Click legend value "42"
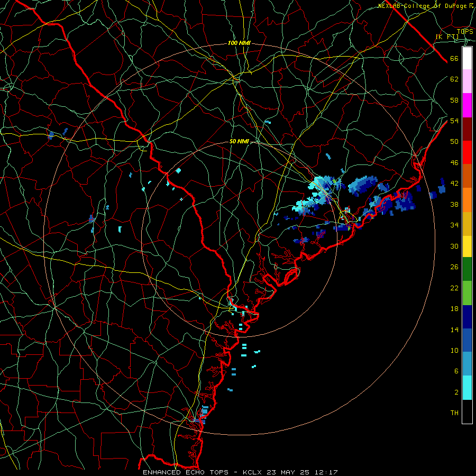This screenshot has width=476, height=476. point(454,184)
